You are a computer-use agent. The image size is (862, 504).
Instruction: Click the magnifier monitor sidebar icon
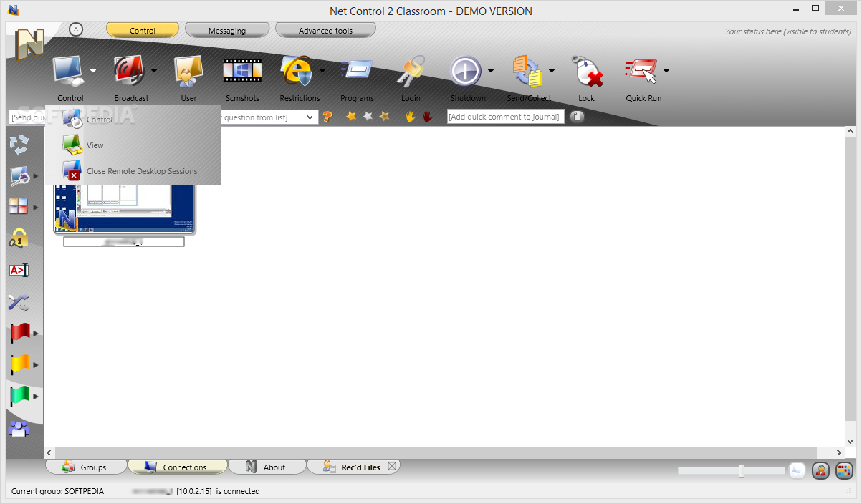pyautogui.click(x=19, y=176)
